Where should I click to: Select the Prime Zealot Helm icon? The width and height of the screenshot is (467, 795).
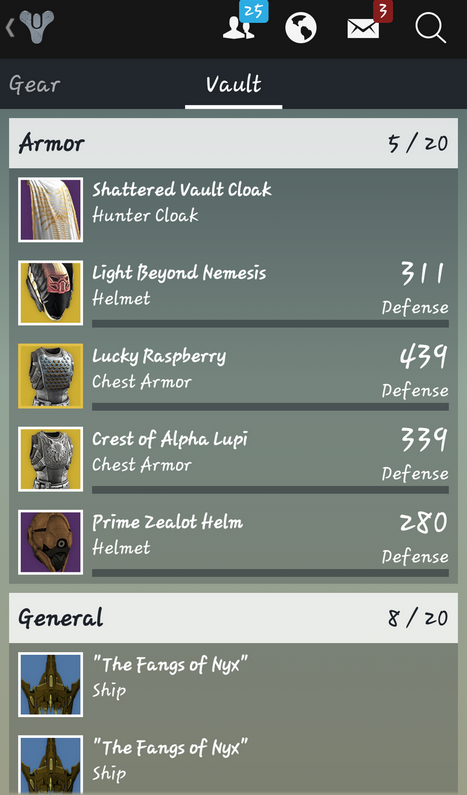[x=51, y=543]
